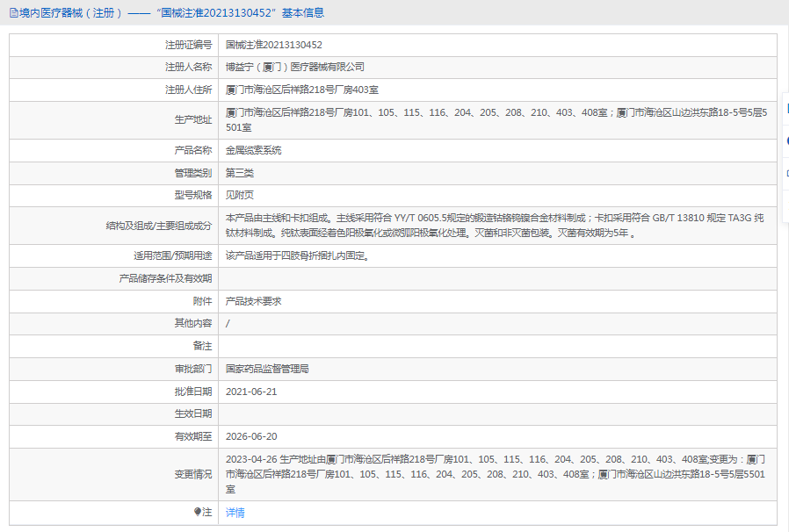Click approval authority 国家药品监督管理局
This screenshot has height=532, width=789.
click(267, 369)
